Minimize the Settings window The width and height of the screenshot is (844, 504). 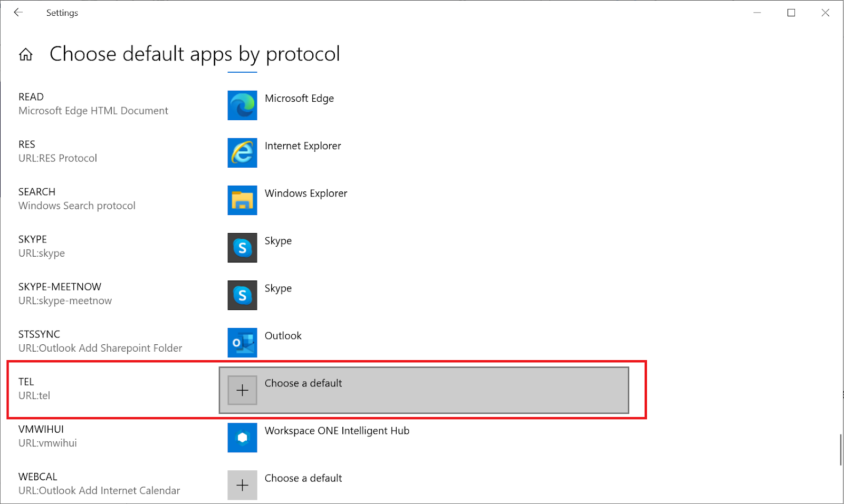757,13
